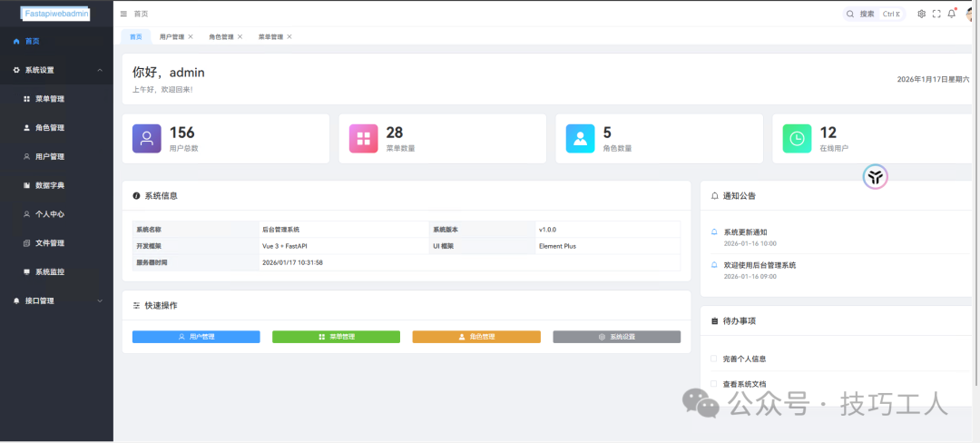Click the 首页 breadcrumb in the header
This screenshot has width=980, height=443.
tap(142, 14)
